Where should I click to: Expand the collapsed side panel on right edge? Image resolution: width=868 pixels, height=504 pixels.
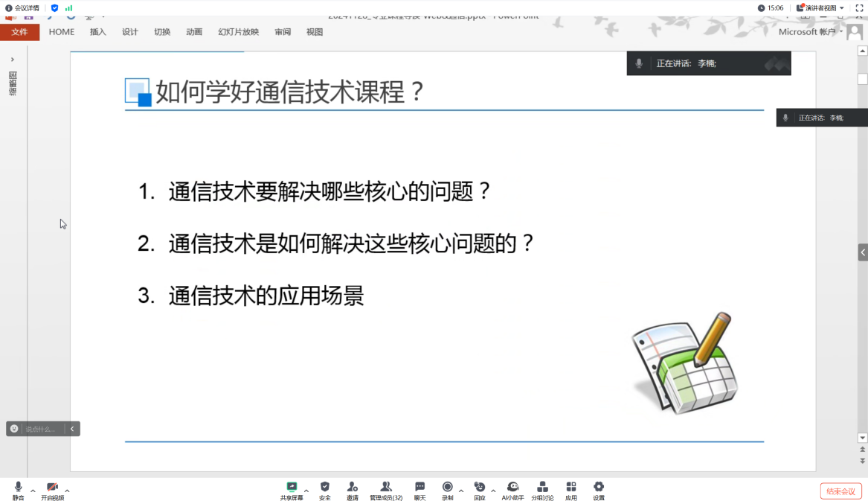pyautogui.click(x=863, y=253)
